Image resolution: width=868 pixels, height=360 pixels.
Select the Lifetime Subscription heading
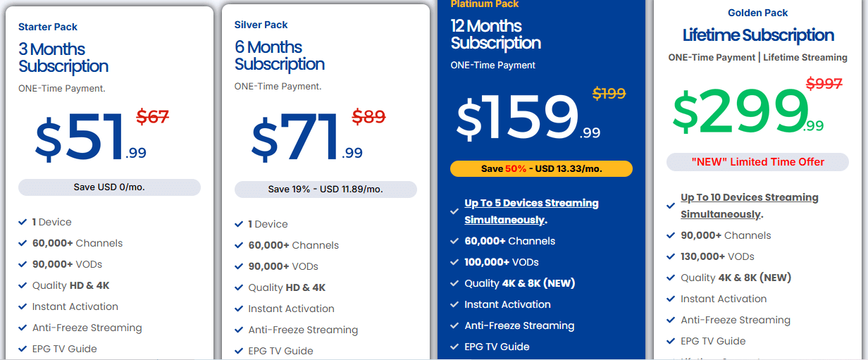(x=758, y=35)
